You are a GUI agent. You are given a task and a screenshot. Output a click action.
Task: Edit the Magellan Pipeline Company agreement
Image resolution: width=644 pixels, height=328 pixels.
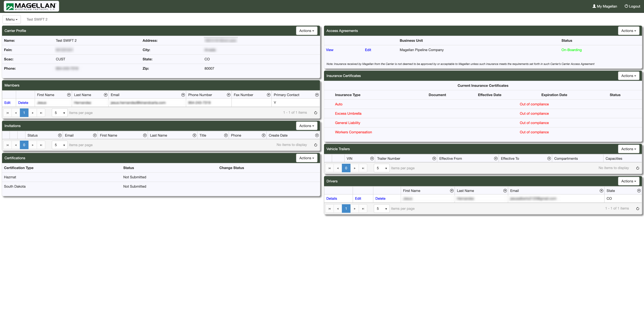(x=368, y=50)
